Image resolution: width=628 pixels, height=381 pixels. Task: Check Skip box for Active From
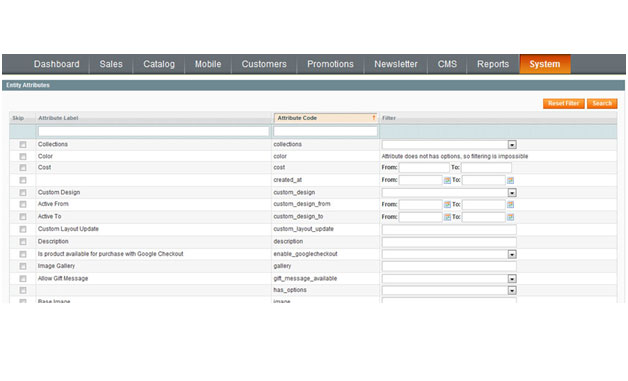pos(23,204)
